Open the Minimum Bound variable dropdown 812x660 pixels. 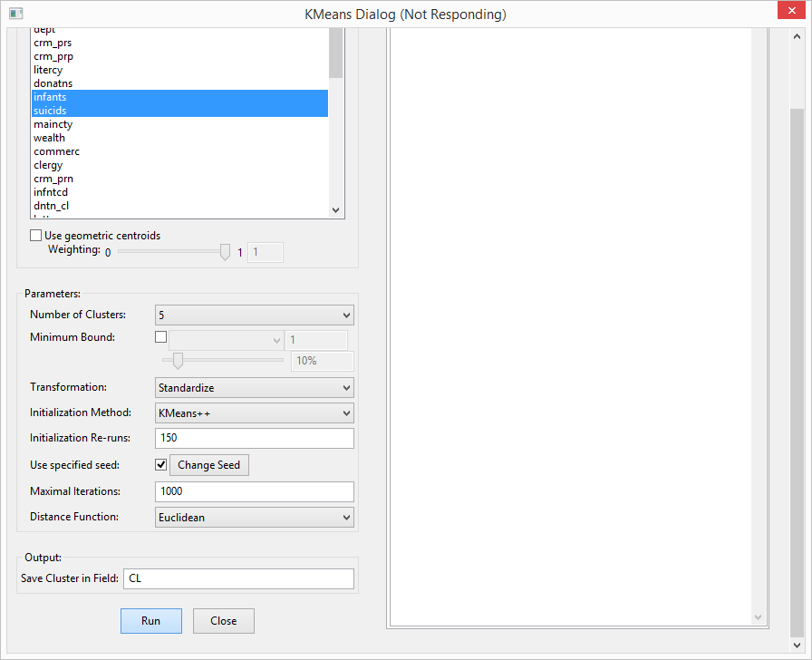pyautogui.click(x=226, y=340)
